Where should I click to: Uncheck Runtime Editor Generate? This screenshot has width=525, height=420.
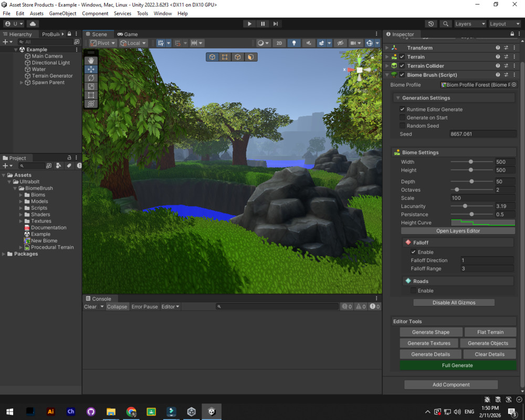[403, 109]
